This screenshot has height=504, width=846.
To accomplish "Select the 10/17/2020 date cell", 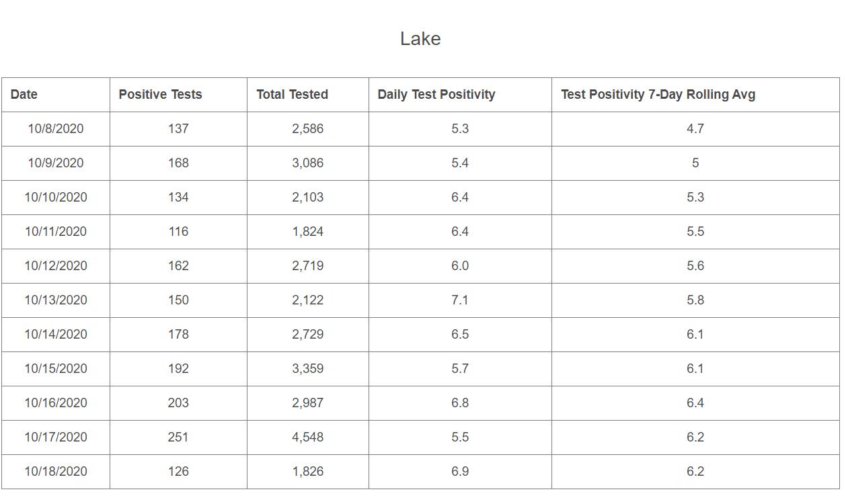I will tap(56, 437).
